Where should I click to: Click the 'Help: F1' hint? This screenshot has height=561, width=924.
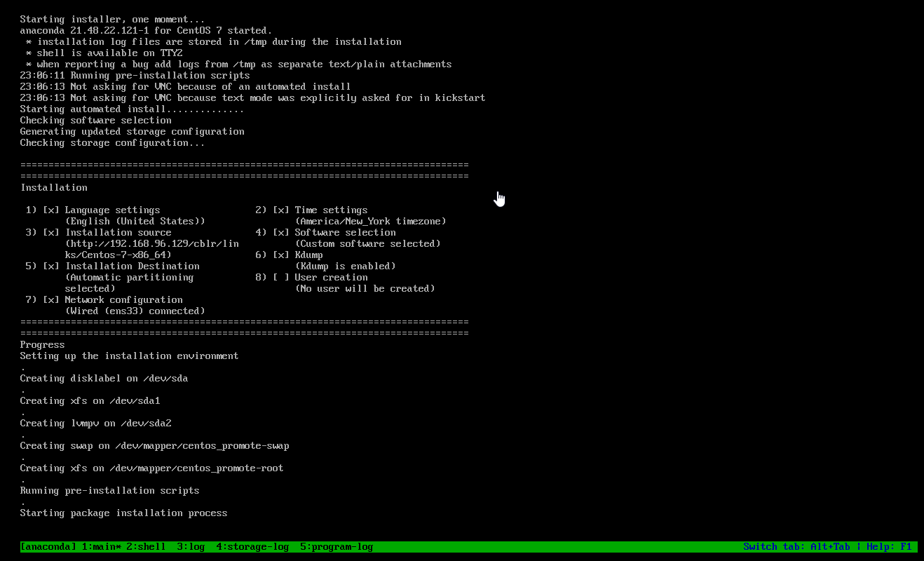[889, 546]
